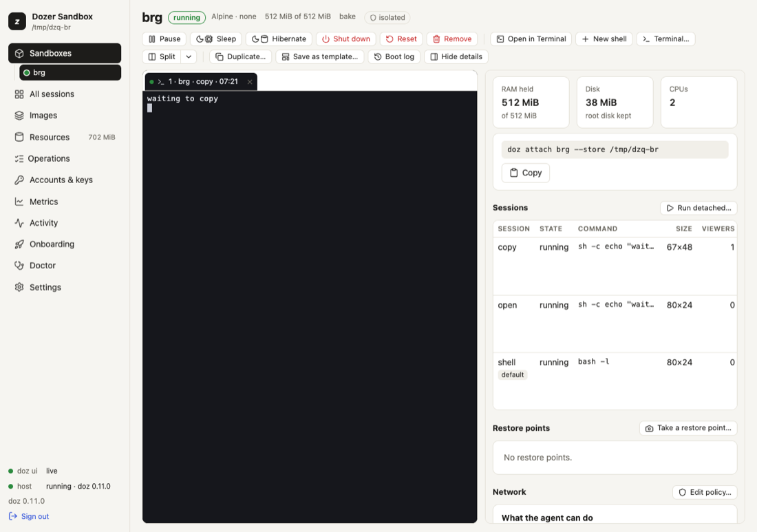The height and width of the screenshot is (532, 757).
Task: Open the Sandboxes section
Action: coord(65,53)
